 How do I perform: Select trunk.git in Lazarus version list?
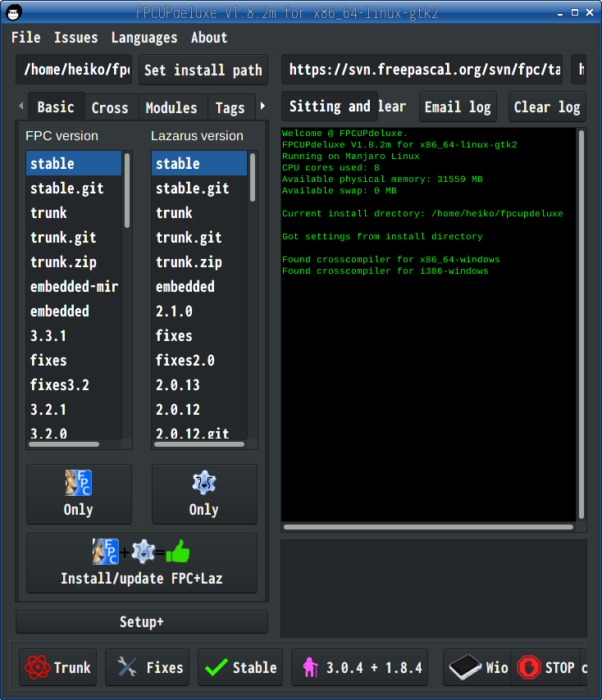199,237
